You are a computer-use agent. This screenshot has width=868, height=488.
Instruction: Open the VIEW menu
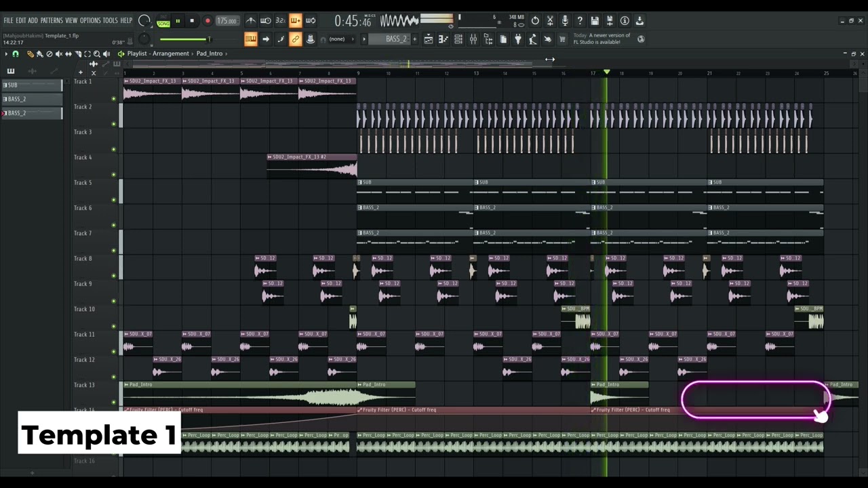pyautogui.click(x=71, y=20)
